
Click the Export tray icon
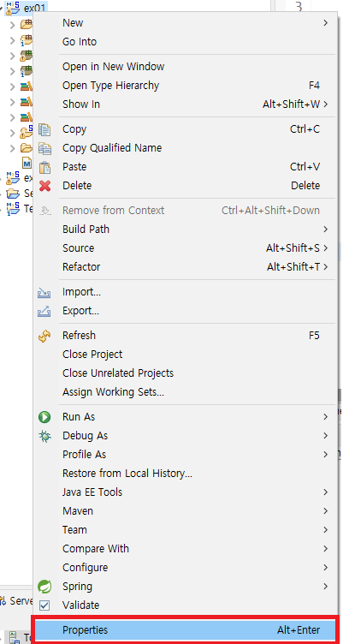click(44, 312)
